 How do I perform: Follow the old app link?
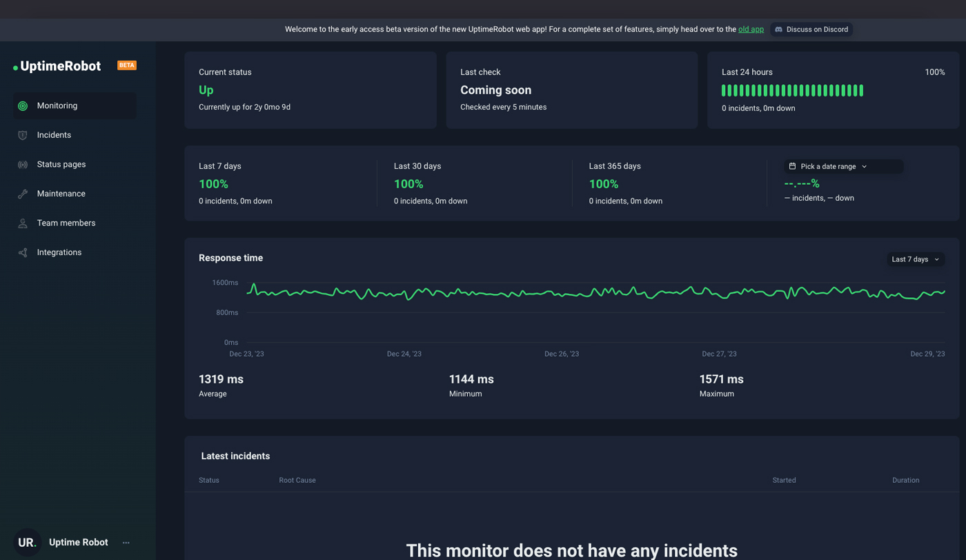(751, 30)
